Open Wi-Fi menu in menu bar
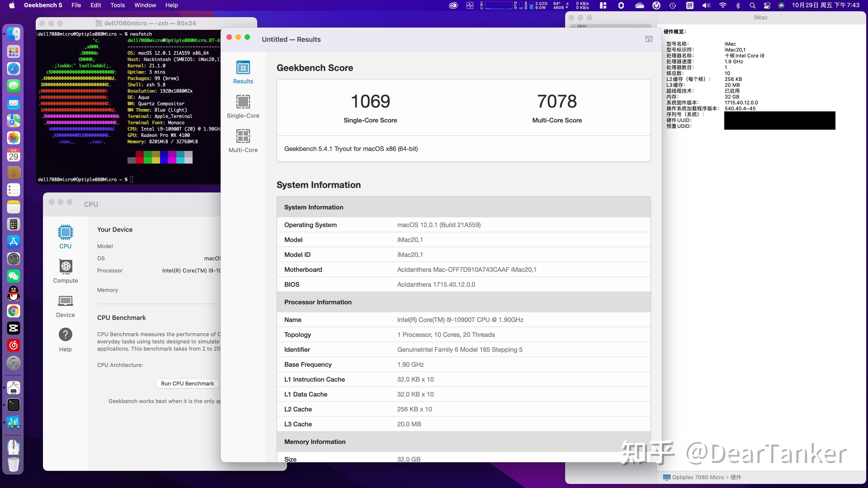The image size is (868, 488). point(722,5)
